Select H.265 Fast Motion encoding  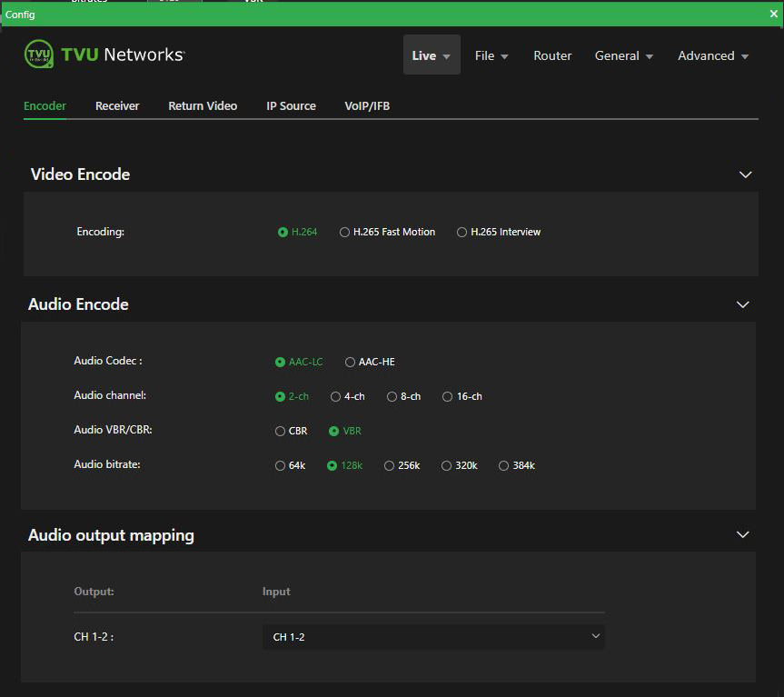pos(345,232)
